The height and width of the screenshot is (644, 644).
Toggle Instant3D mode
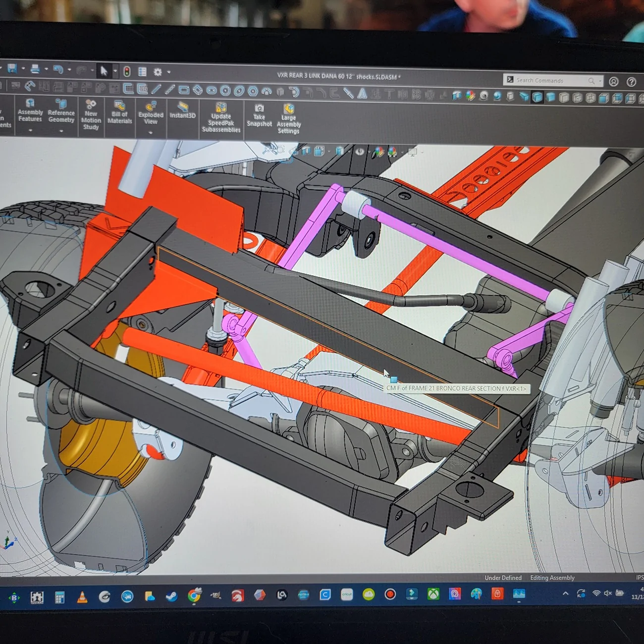click(x=183, y=111)
